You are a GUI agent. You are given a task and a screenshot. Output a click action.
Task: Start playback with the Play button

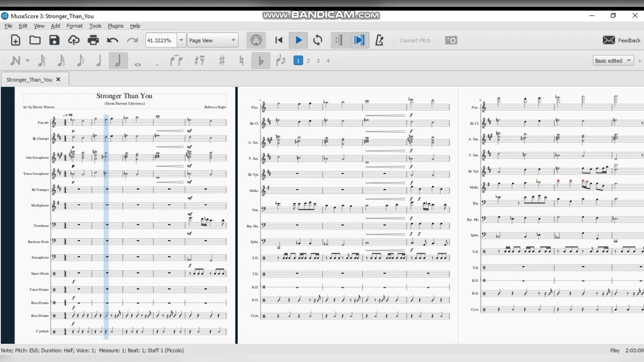(298, 40)
